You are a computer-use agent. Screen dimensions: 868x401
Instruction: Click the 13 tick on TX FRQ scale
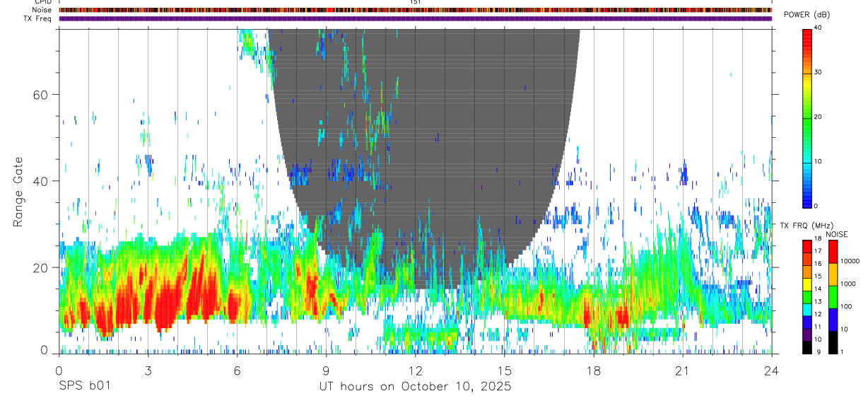coord(818,302)
